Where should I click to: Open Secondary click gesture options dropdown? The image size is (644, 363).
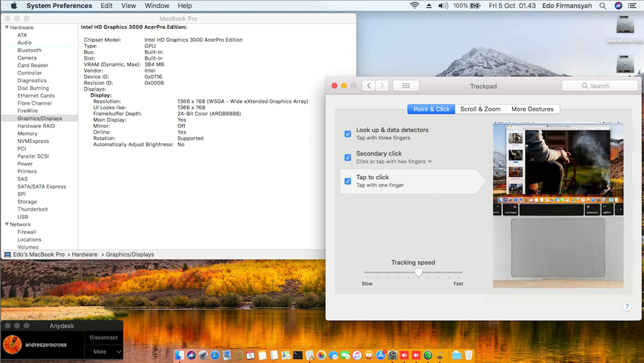pyautogui.click(x=394, y=162)
